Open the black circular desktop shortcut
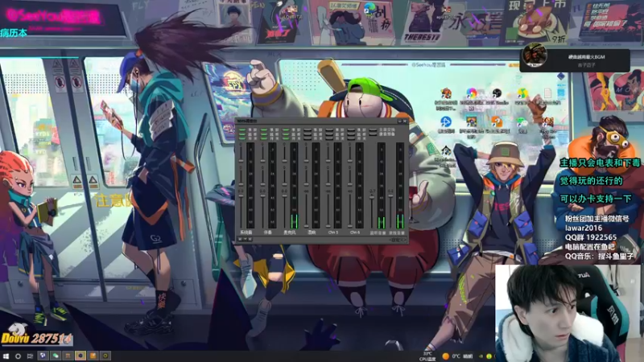Screen dimensions: 644x362 pyautogui.click(x=497, y=93)
